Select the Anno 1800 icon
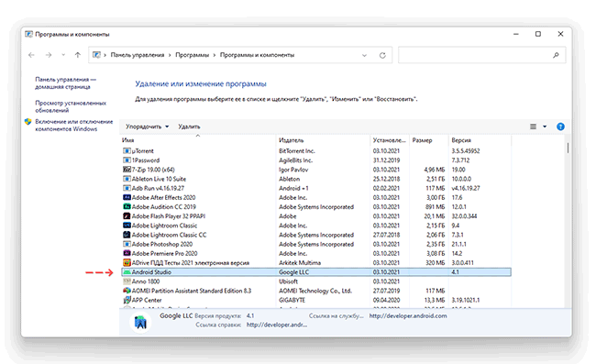Image resolution: width=596 pixels, height=364 pixels. (127, 281)
